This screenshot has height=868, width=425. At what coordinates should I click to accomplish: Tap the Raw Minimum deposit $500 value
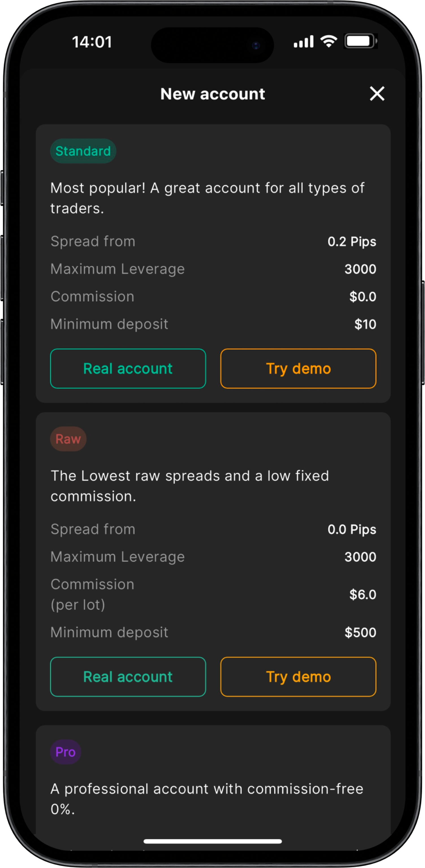[360, 632]
